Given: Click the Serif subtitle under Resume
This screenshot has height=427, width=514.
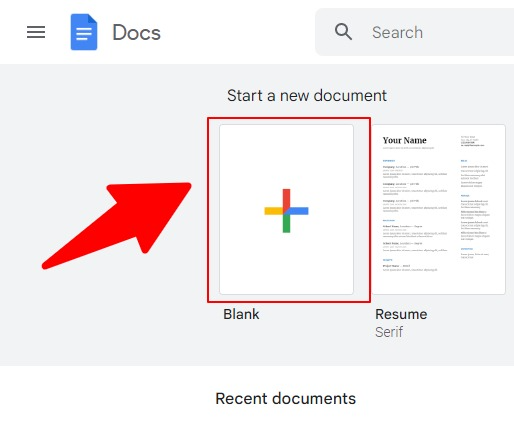Looking at the screenshot, I should (389, 332).
